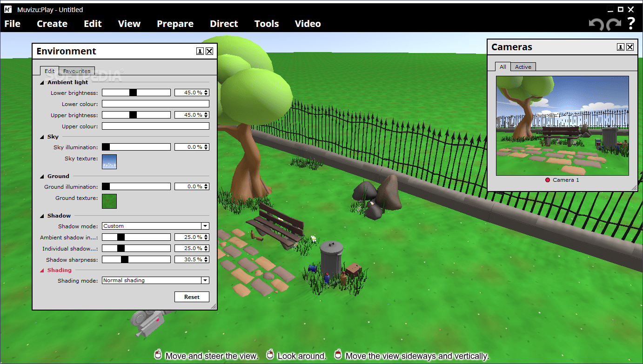
Task: Collapse the Ground section
Action: pyautogui.click(x=42, y=177)
